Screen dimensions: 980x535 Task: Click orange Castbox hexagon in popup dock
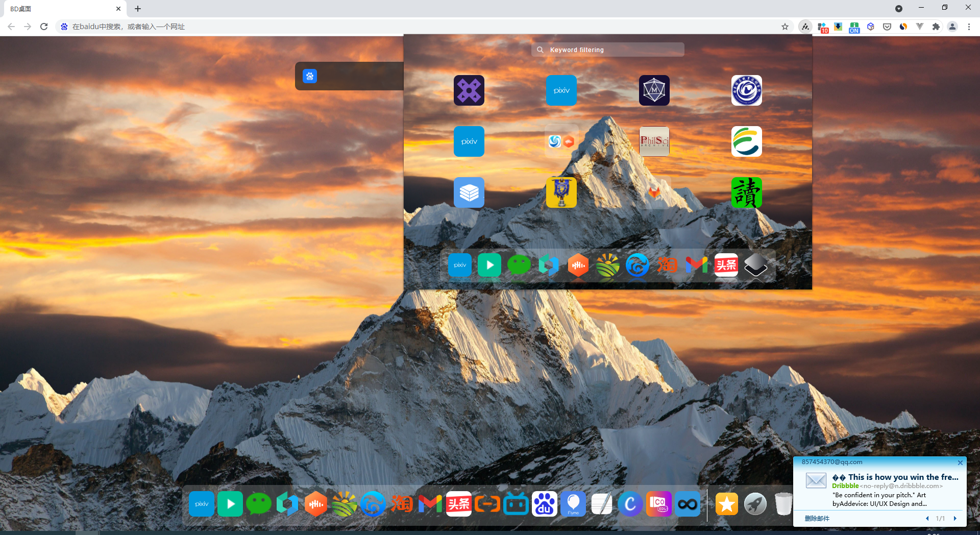point(578,265)
